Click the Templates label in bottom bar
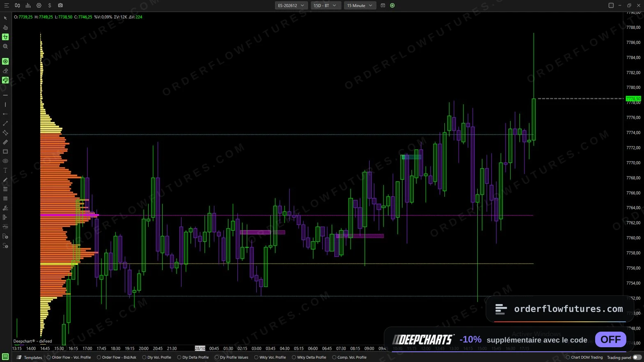This screenshot has height=362, width=644. 33,357
